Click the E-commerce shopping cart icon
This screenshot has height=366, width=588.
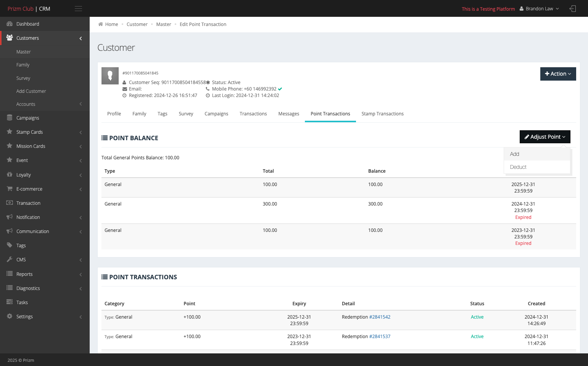pos(10,189)
